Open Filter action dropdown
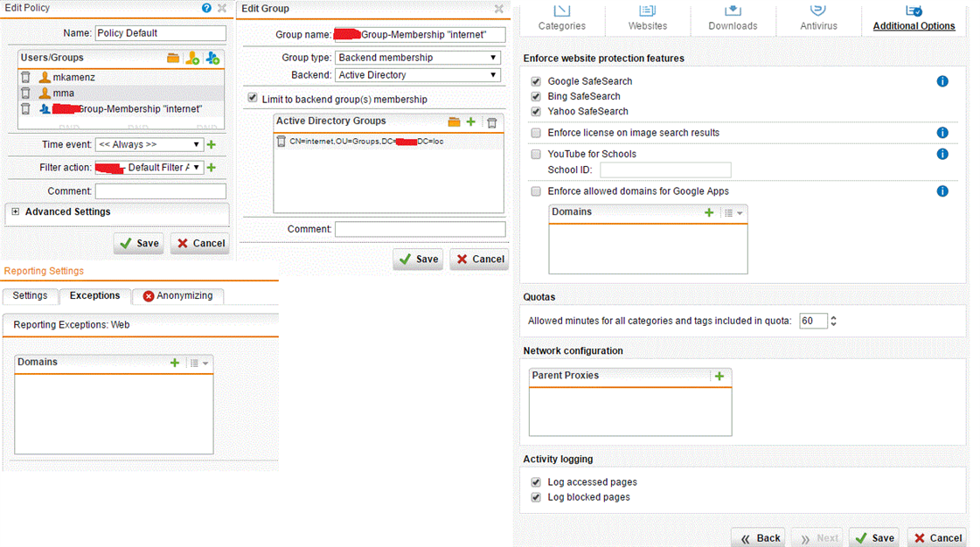The image size is (980, 547). tap(149, 168)
